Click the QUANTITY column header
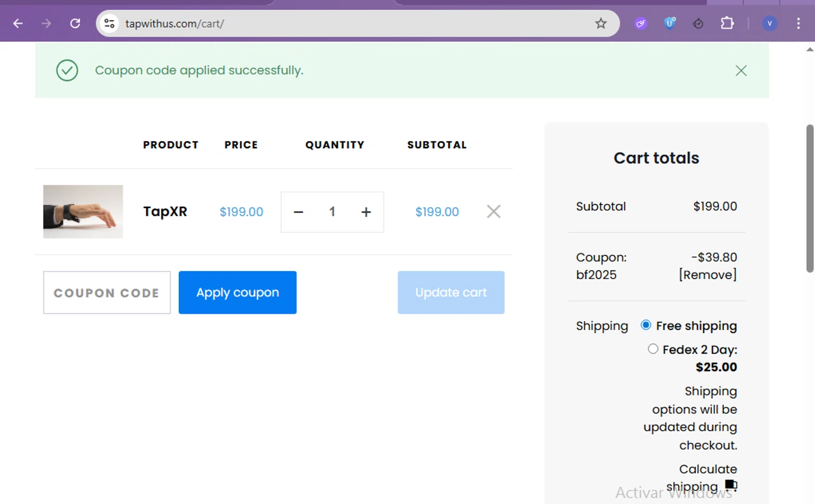The image size is (815, 504). click(335, 145)
